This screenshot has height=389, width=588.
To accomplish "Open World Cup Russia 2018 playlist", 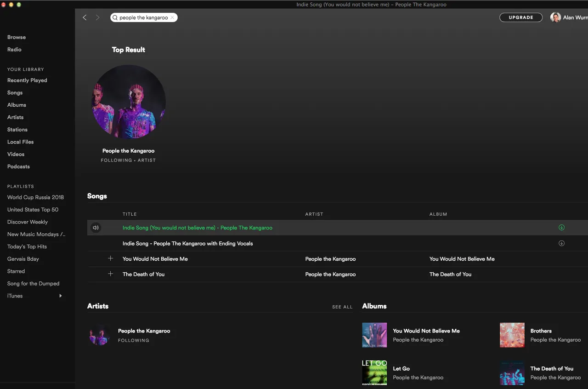I will 35,197.
